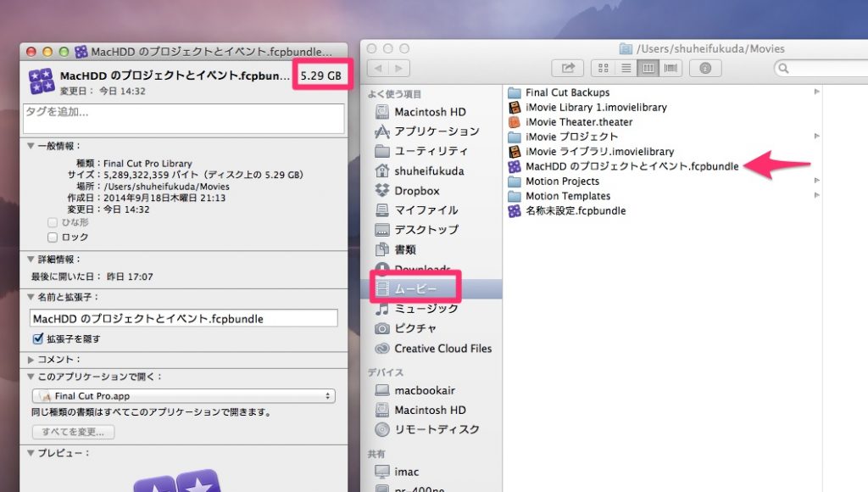The image size is (868, 492).
Task: Select iMovie Theater.theater file
Action: pyautogui.click(x=570, y=122)
